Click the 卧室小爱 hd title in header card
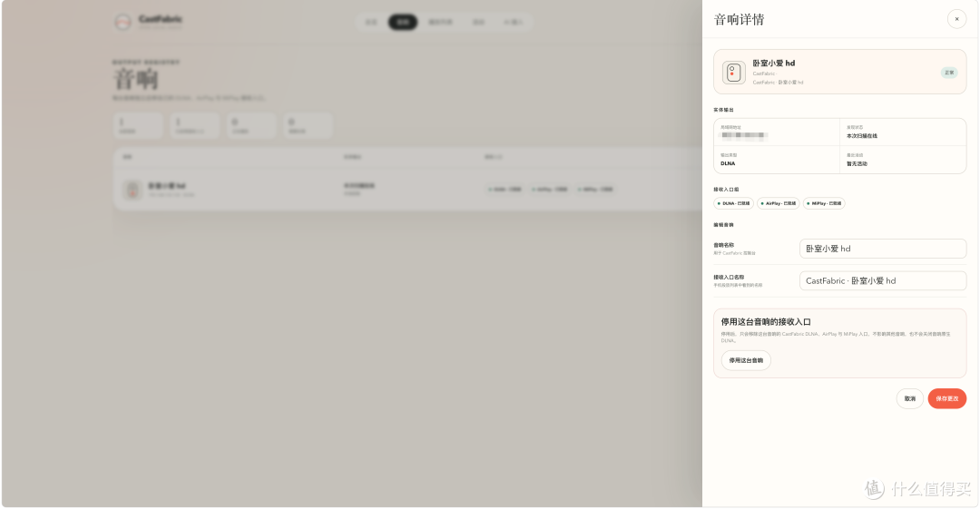Screen dimensions: 980x509 774,64
